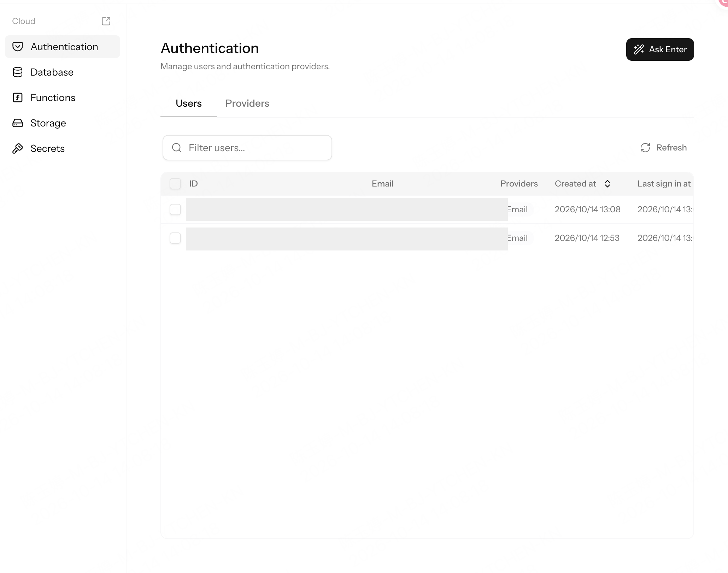The width and height of the screenshot is (728, 573).
Task: Select Authentication in the sidebar
Action: click(x=63, y=47)
